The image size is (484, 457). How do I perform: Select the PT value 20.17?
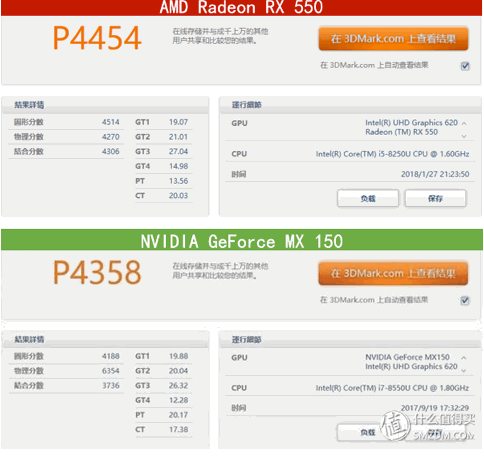[x=178, y=415]
